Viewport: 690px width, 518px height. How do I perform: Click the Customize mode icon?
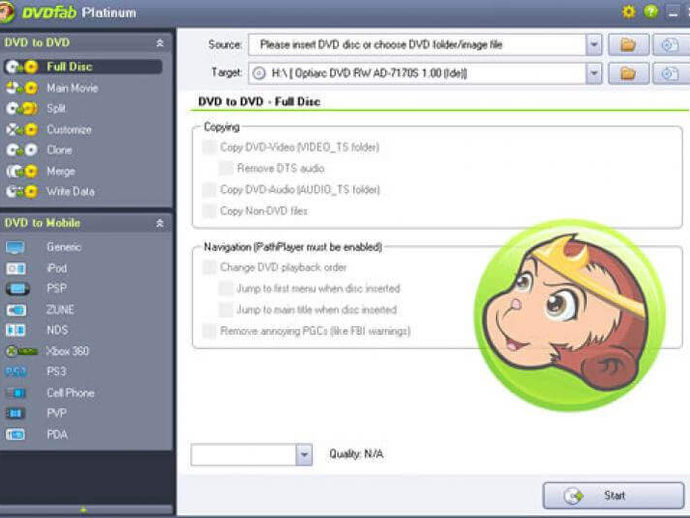click(22, 129)
